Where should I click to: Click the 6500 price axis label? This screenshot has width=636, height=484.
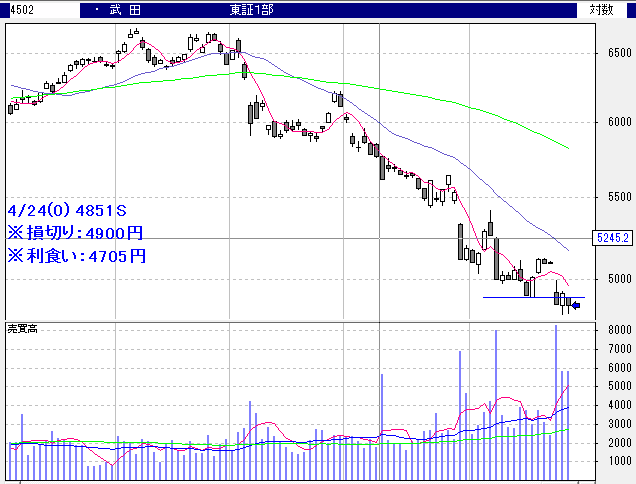(619, 53)
